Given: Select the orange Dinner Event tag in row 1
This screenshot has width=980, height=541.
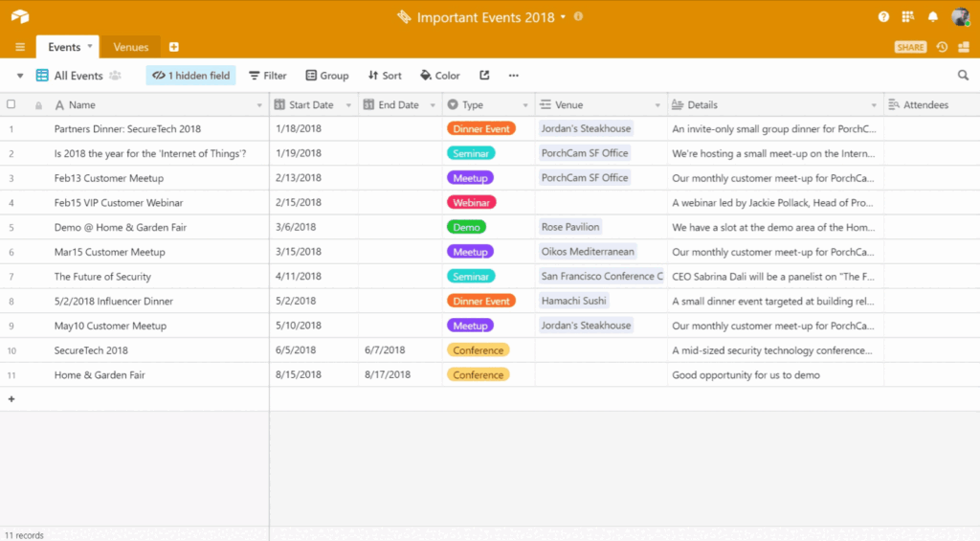Looking at the screenshot, I should 481,129.
